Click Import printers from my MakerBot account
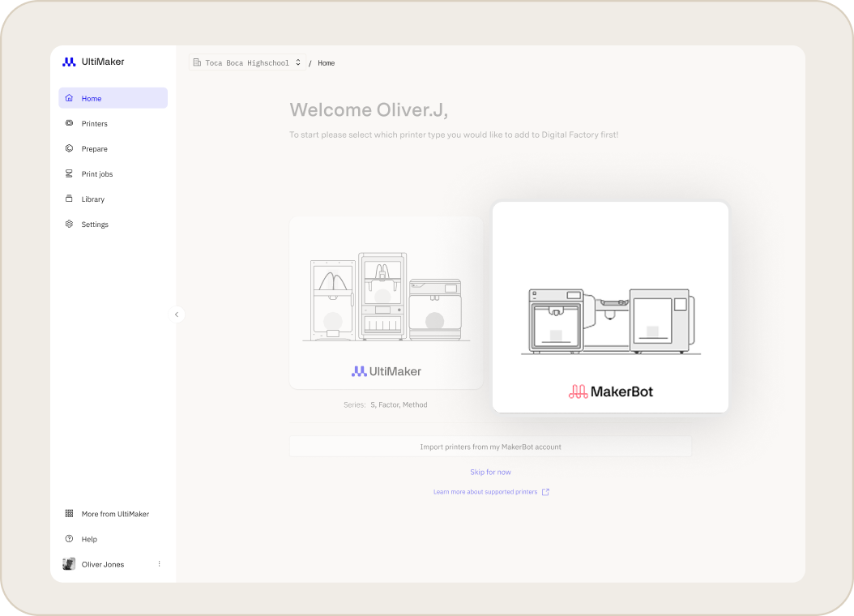The image size is (854, 616). [x=490, y=446]
